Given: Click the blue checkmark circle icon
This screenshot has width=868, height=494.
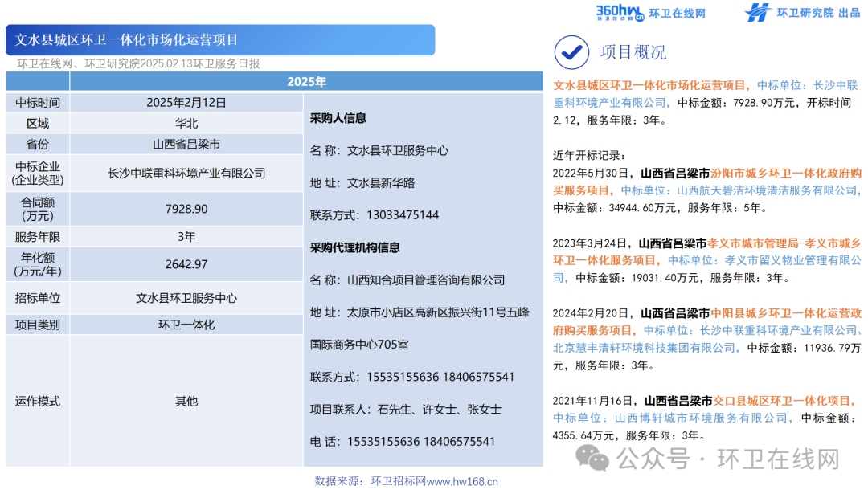Looking at the screenshot, I should pos(571,52).
